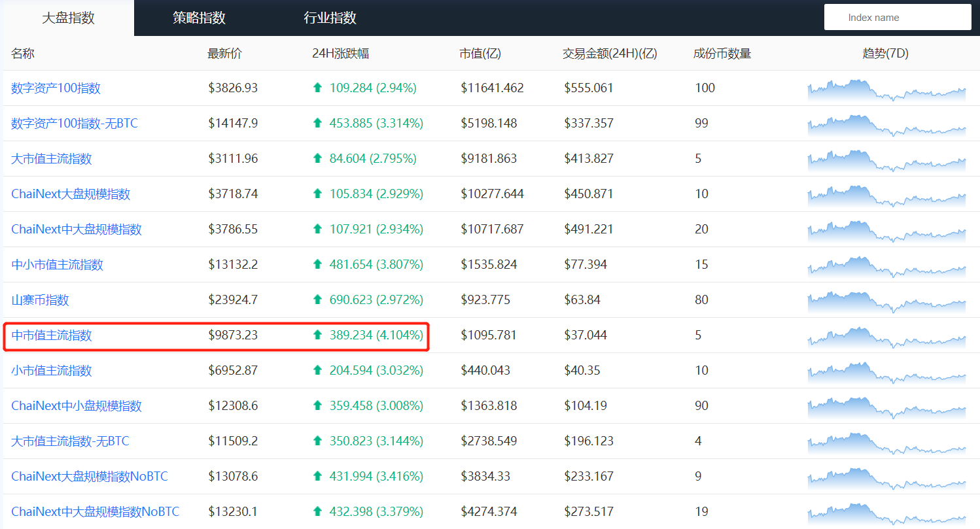
Task: Open the 中小市值主流指数 link
Action: click(58, 264)
